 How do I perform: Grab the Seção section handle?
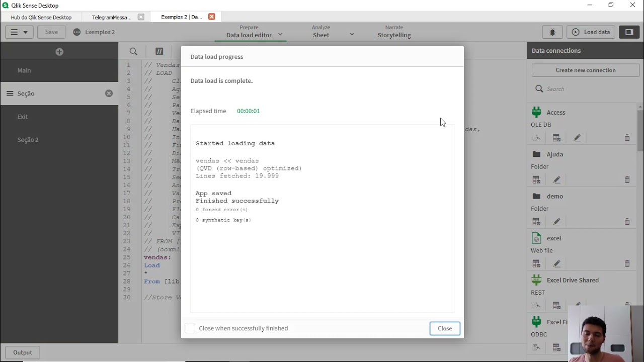point(10,94)
